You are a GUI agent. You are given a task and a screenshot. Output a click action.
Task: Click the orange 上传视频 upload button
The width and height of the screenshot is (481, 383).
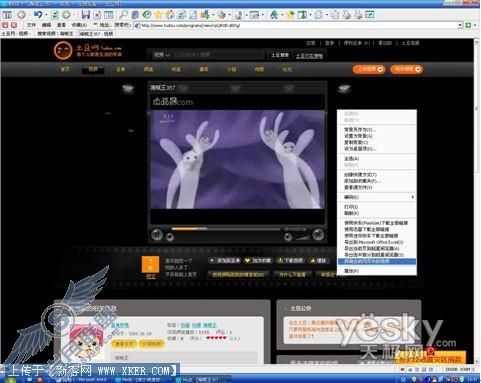[x=369, y=69]
